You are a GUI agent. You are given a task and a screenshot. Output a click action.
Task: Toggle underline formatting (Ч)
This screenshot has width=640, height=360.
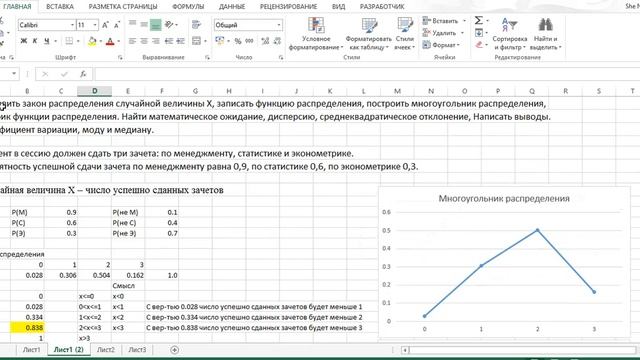click(47, 41)
